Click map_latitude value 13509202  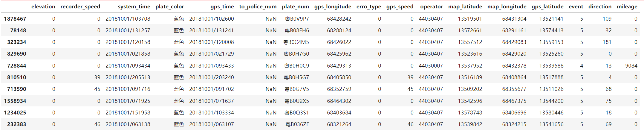pyautogui.click(x=470, y=89)
